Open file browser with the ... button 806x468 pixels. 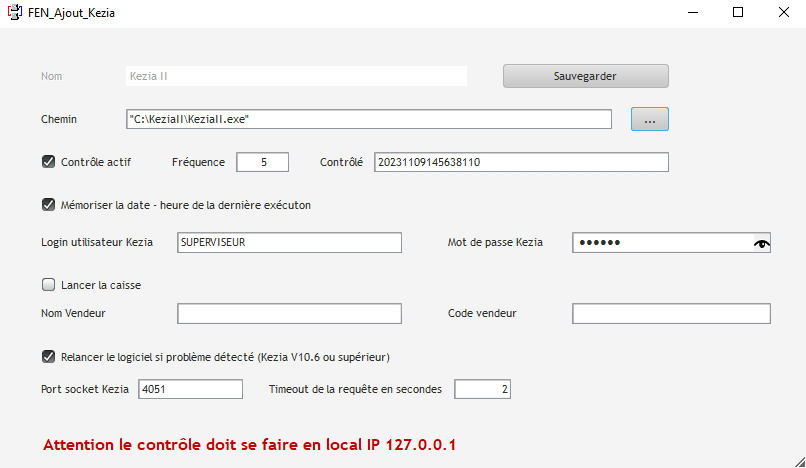point(649,119)
